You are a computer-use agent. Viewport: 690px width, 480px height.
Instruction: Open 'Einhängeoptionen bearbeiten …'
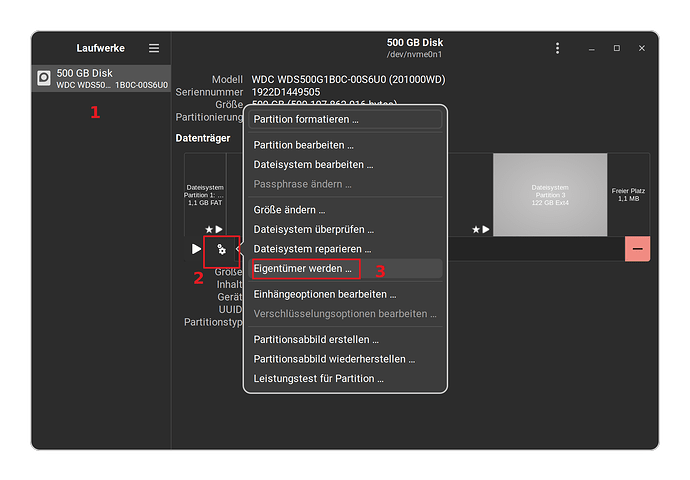pyautogui.click(x=325, y=294)
